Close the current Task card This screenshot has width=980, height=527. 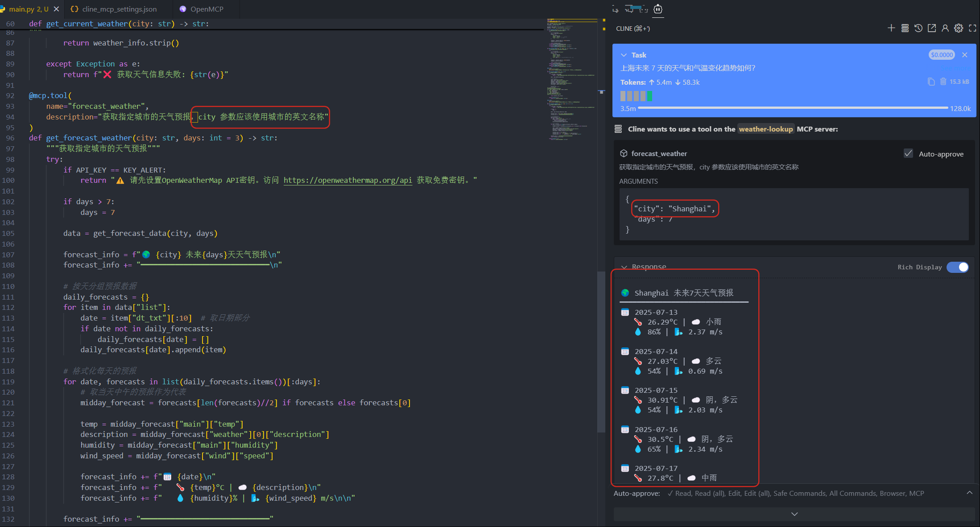(x=965, y=55)
